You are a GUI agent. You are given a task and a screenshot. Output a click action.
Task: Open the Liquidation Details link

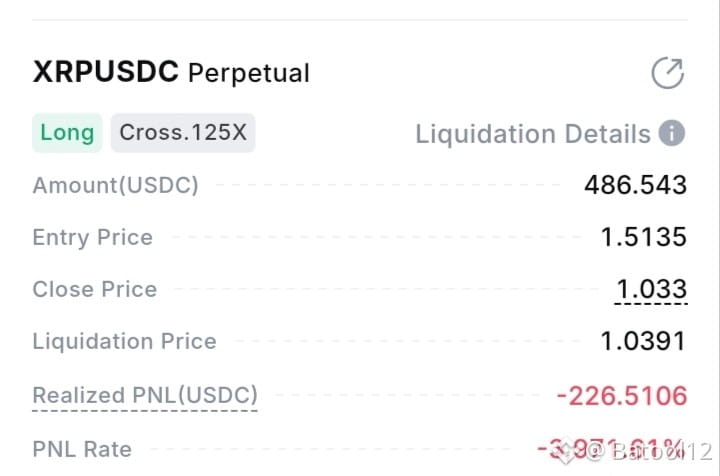coord(533,134)
